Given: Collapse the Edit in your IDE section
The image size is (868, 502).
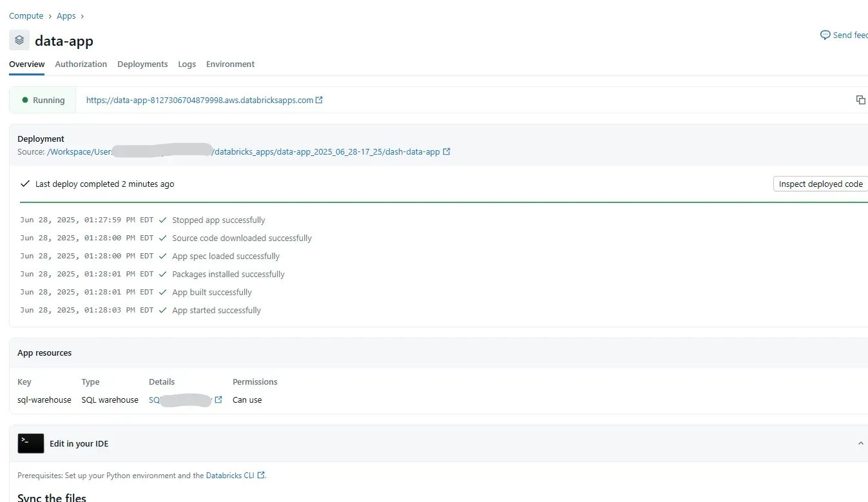Looking at the screenshot, I should [x=860, y=443].
